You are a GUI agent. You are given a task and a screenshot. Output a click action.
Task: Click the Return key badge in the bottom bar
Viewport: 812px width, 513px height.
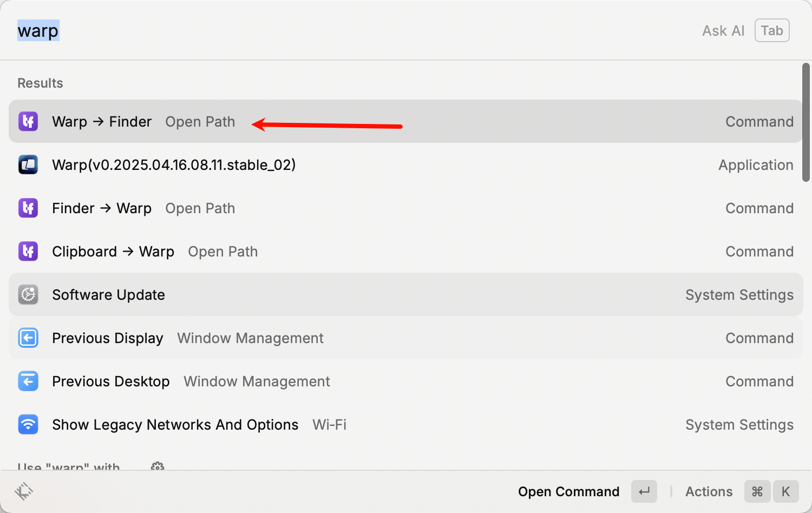(x=644, y=491)
